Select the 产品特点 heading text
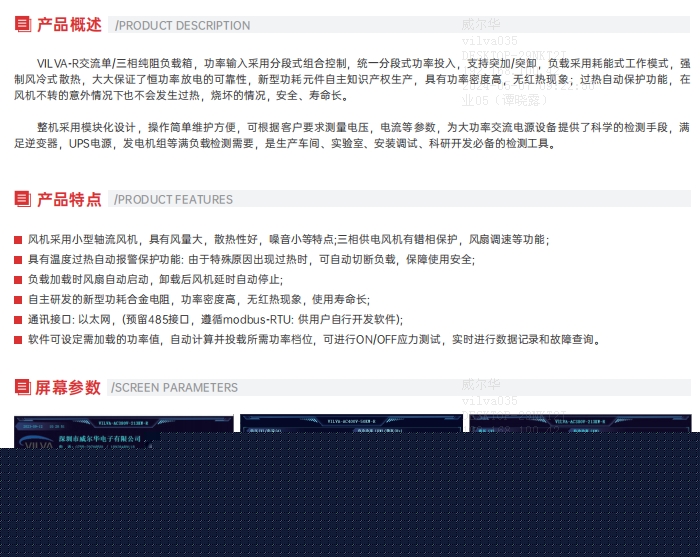The height and width of the screenshot is (557, 700). click(x=69, y=199)
